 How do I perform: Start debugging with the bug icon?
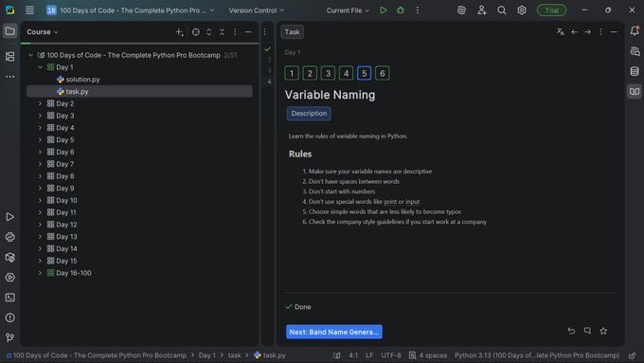tap(400, 10)
